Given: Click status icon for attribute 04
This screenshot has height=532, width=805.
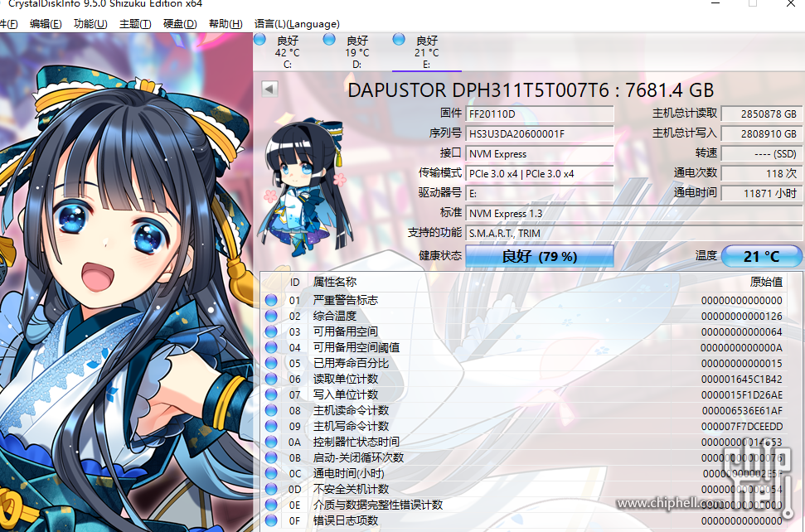Looking at the screenshot, I should point(271,347).
